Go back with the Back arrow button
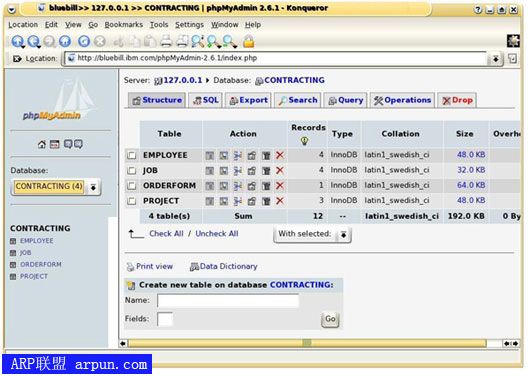 tap(33, 41)
